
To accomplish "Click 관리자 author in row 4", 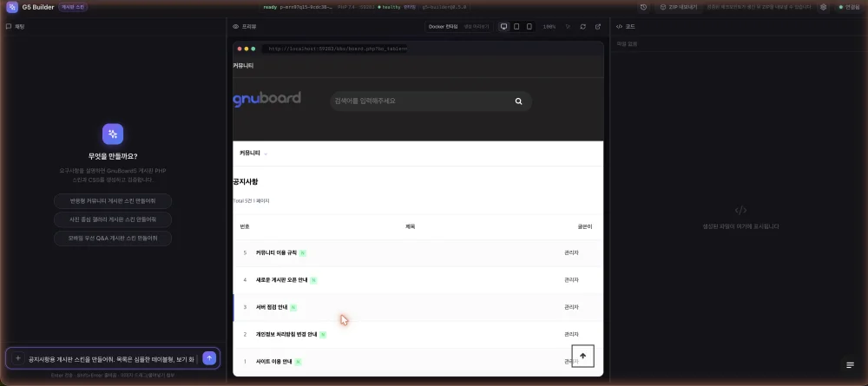I will [x=571, y=280].
